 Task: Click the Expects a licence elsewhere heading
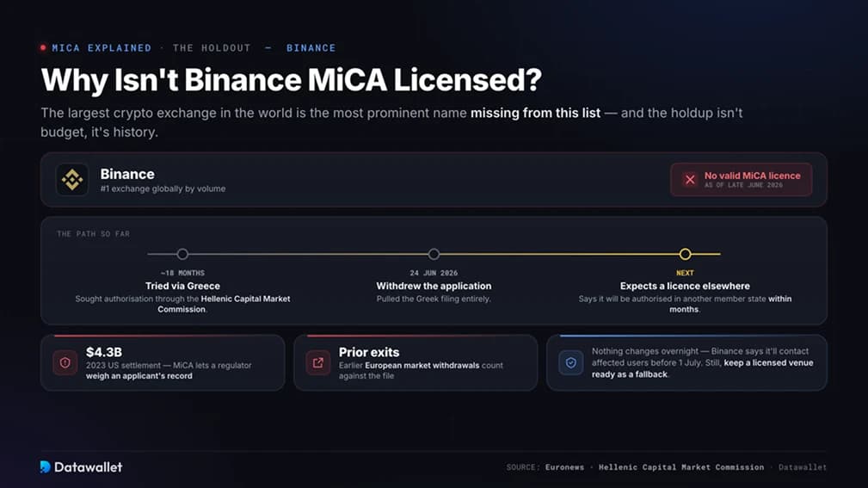click(686, 286)
